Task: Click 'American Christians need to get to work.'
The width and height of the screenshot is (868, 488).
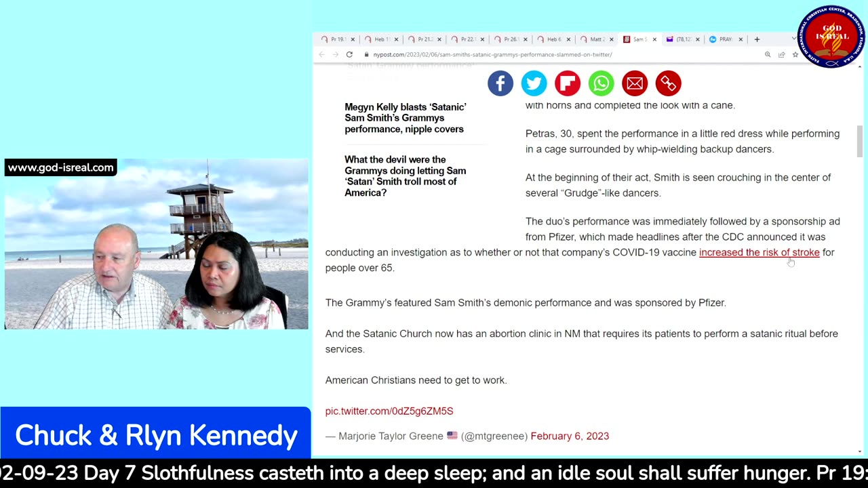Action: 416,380
